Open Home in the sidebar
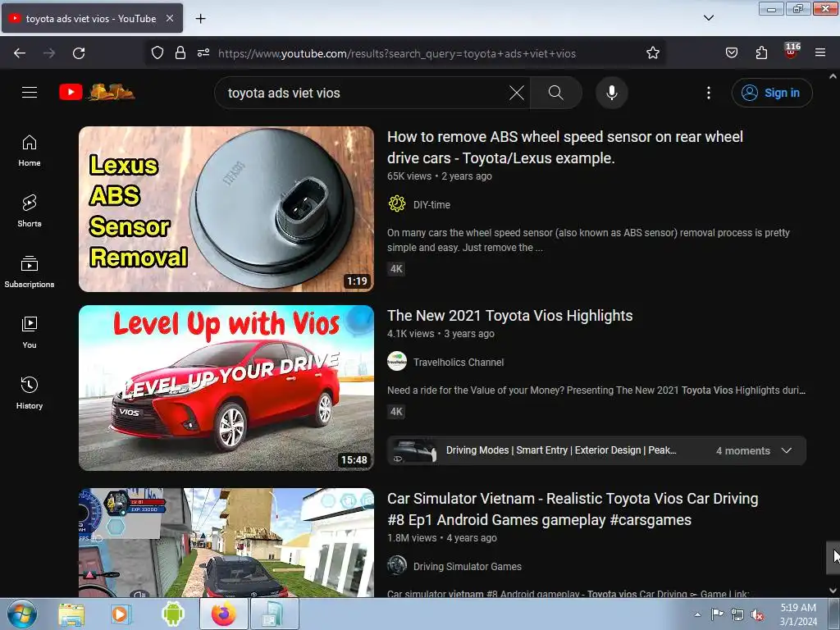The width and height of the screenshot is (840, 630). [x=30, y=151]
